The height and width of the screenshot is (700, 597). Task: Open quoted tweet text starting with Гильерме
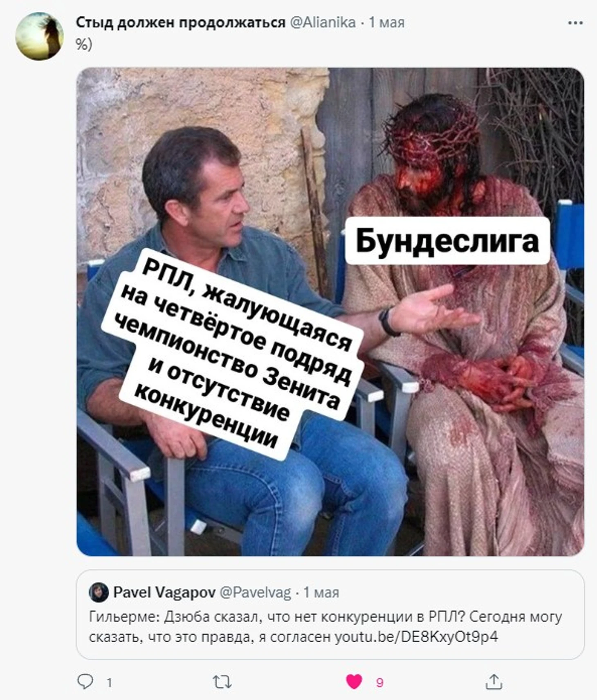tap(325, 626)
